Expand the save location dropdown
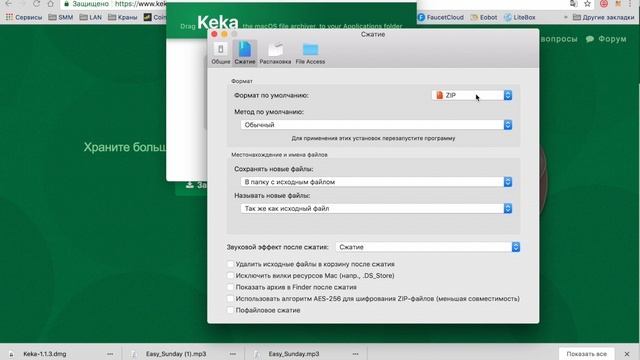The height and width of the screenshot is (360, 640). coord(376,182)
